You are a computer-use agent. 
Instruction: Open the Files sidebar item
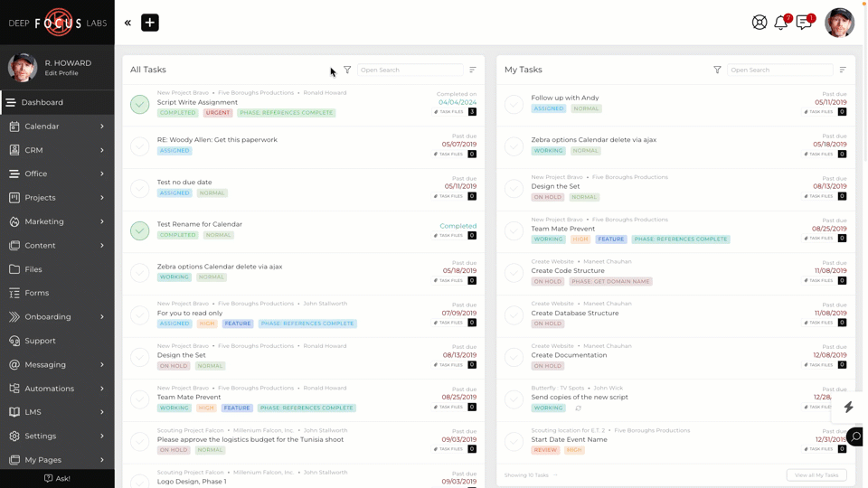[x=33, y=269]
